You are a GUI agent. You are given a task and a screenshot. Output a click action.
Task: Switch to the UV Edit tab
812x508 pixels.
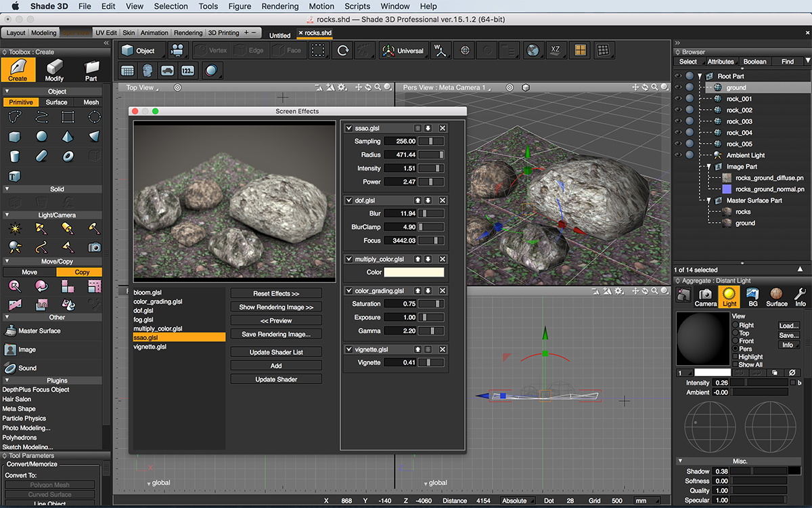(x=106, y=33)
